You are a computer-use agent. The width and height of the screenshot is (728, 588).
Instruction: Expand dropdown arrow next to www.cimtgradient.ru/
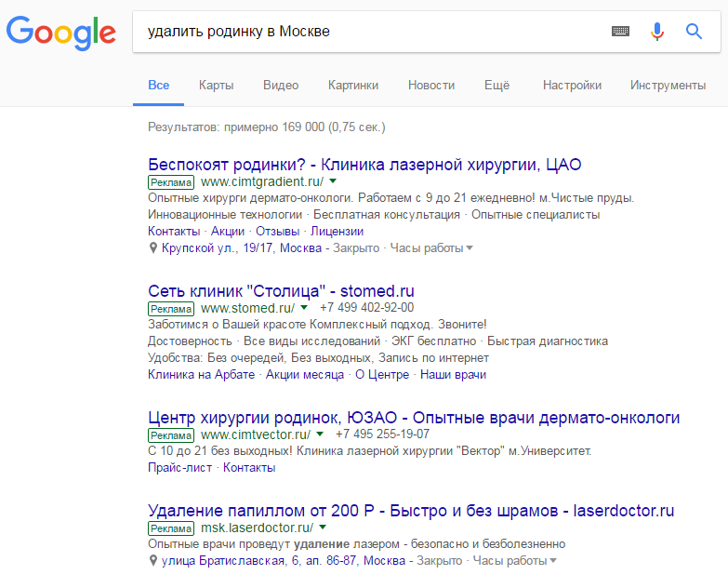[333, 181]
